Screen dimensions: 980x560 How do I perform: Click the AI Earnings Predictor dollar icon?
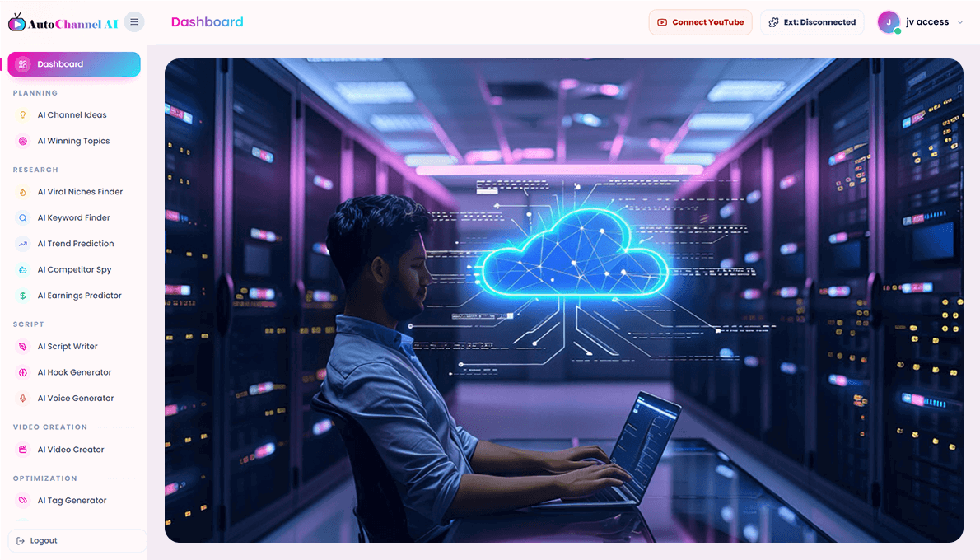23,296
